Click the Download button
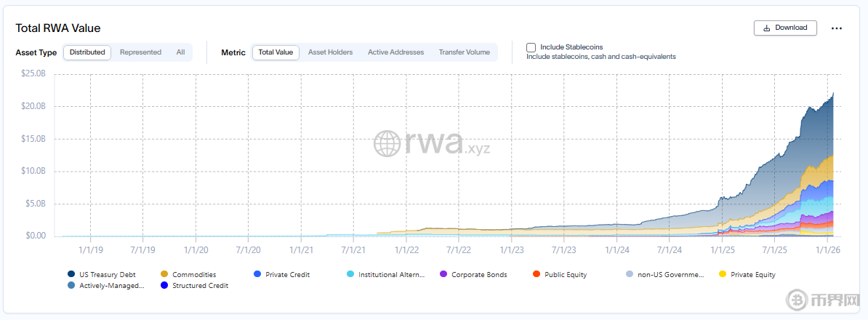This screenshot has height=320, width=868. 785,28
